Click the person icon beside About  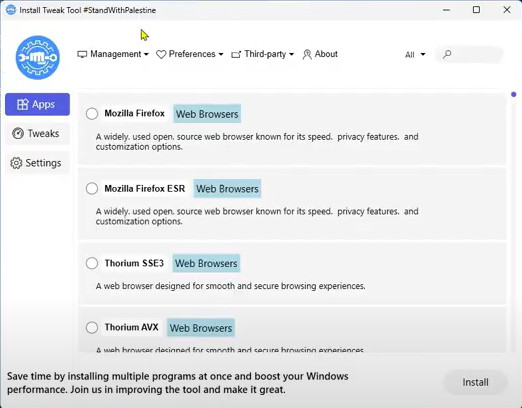click(x=307, y=54)
